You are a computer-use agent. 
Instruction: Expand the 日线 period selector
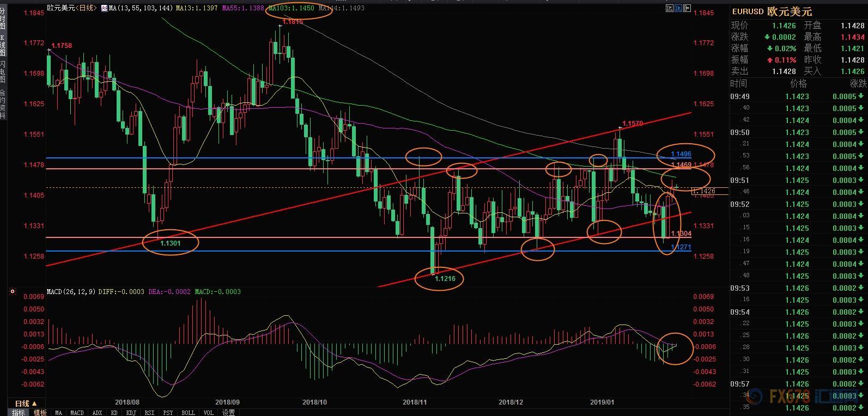tap(25, 403)
